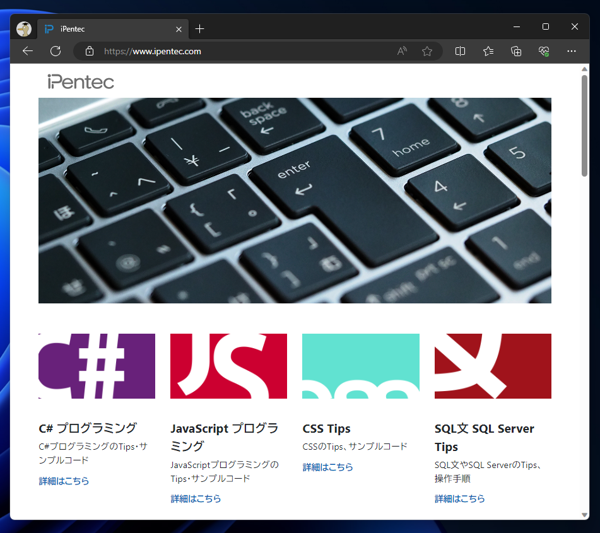Minimize the browser window
This screenshot has height=533, width=600.
coord(517,27)
